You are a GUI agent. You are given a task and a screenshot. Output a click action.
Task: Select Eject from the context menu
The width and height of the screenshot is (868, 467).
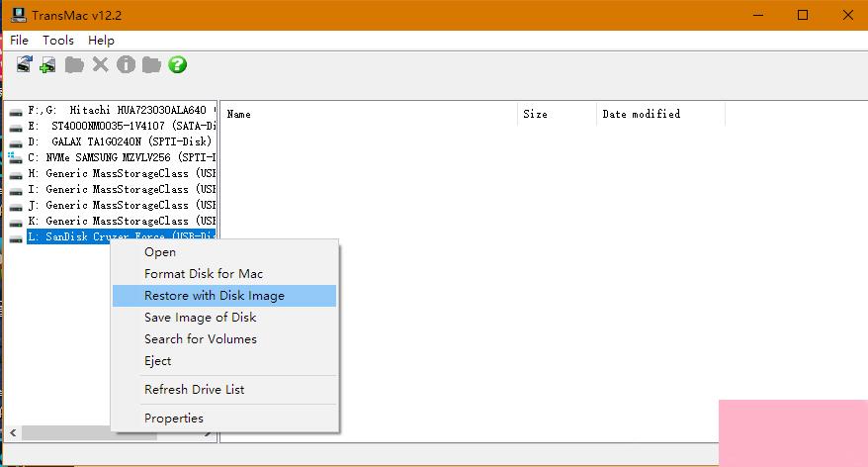click(224, 360)
